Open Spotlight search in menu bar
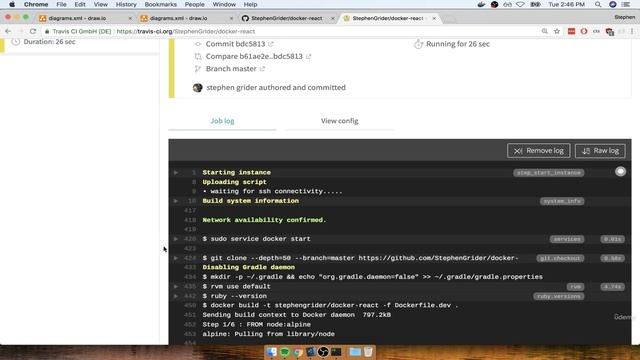The image size is (640, 360). click(x=598, y=4)
